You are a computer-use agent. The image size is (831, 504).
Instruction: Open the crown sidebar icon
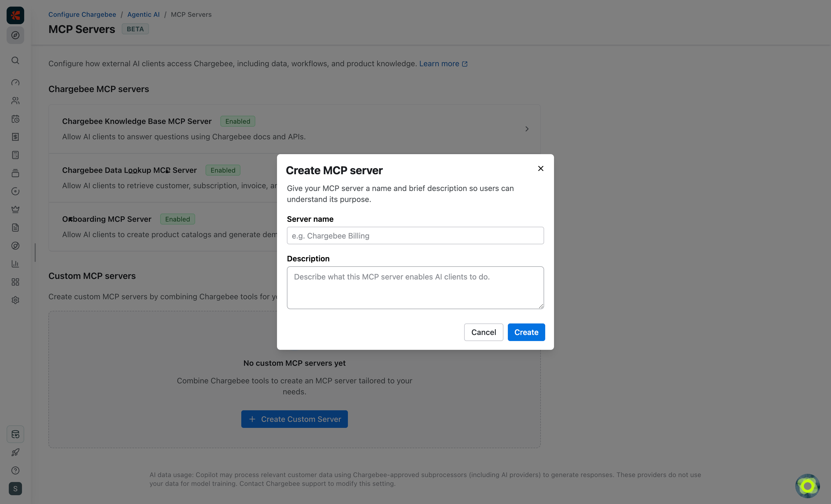pyautogui.click(x=15, y=209)
